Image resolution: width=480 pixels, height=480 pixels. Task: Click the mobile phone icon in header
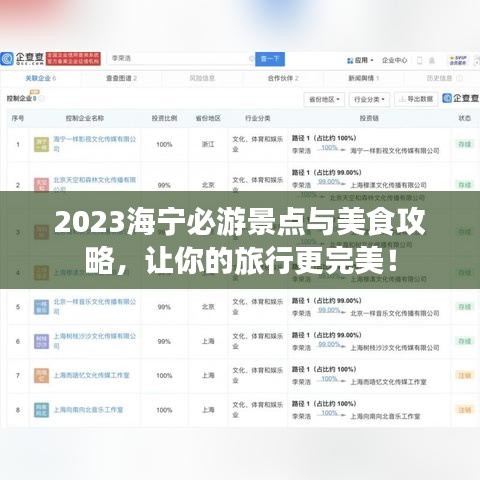tap(419, 60)
